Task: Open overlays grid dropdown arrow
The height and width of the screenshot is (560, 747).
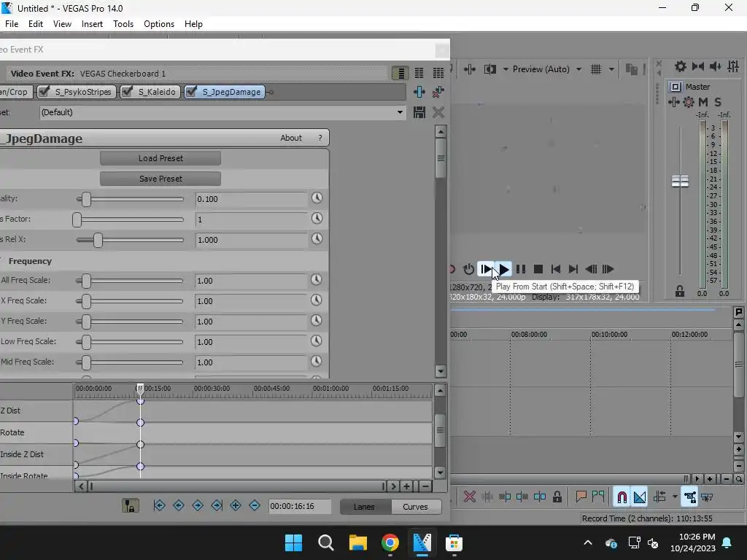Action: click(611, 69)
